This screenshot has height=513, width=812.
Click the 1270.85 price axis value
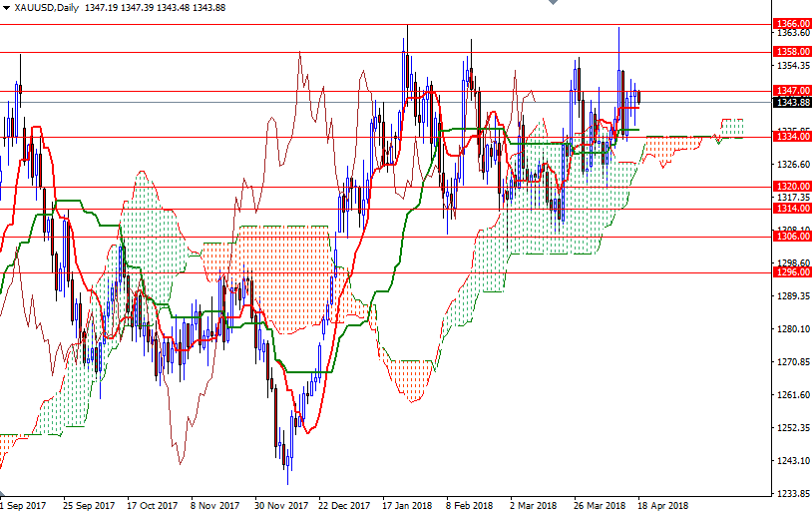793,361
